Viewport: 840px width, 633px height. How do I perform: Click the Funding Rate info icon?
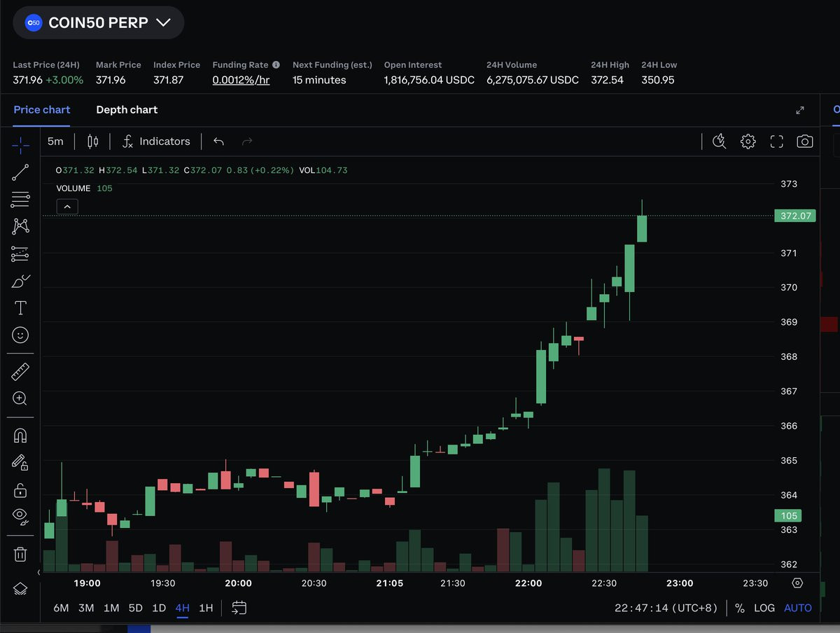(276, 64)
